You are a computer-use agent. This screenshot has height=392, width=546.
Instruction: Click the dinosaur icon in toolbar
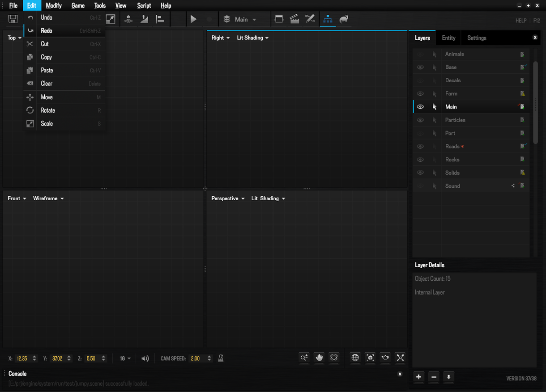[344, 19]
